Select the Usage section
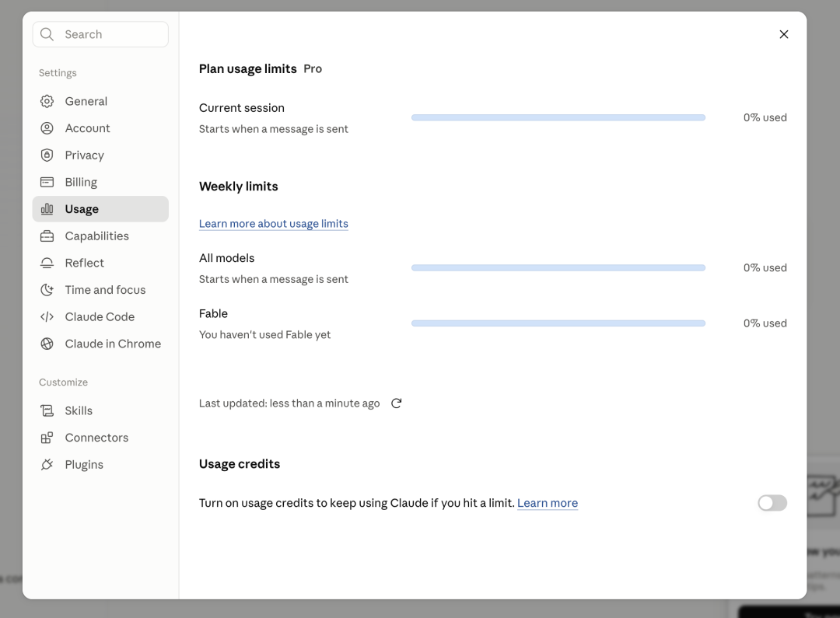 tap(100, 209)
